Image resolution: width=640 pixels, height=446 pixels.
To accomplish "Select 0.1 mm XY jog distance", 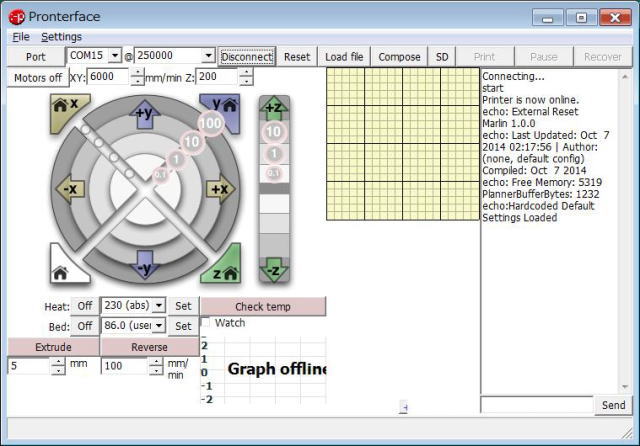I will [160, 175].
